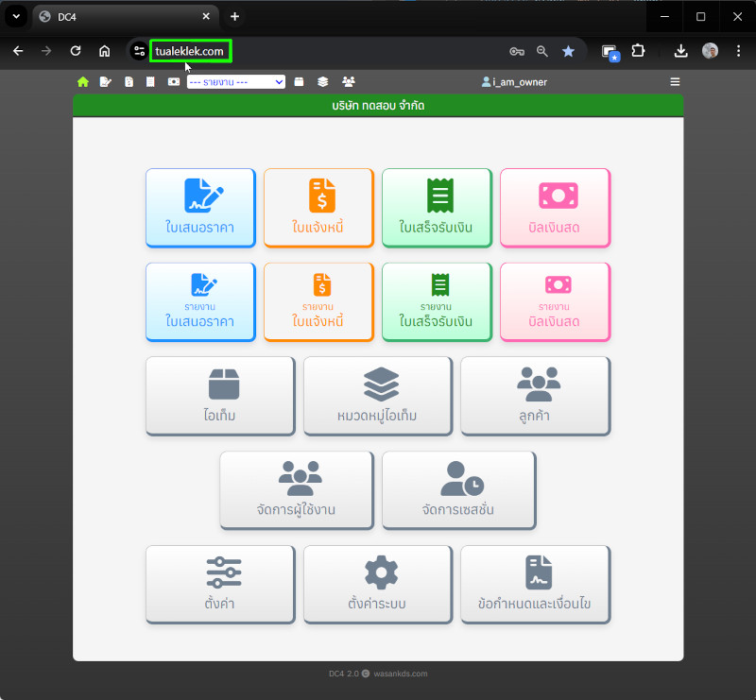The image size is (756, 700).
Task: Click the green home icon in toolbar
Action: tap(83, 82)
